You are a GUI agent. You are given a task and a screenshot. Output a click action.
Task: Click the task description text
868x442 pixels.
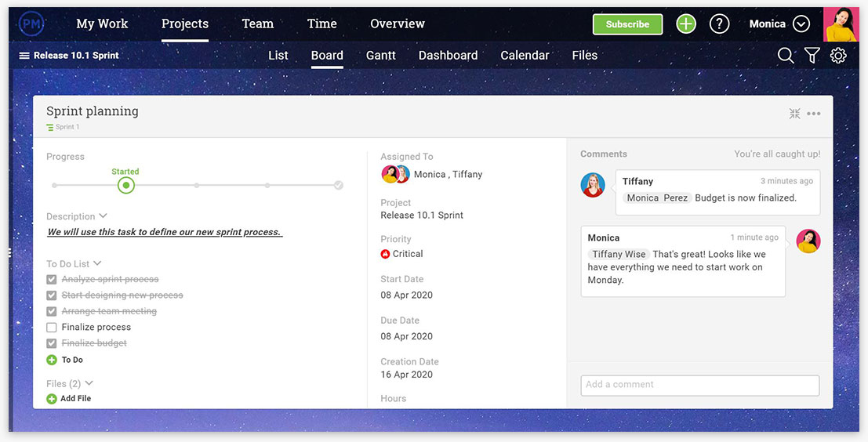tap(165, 232)
